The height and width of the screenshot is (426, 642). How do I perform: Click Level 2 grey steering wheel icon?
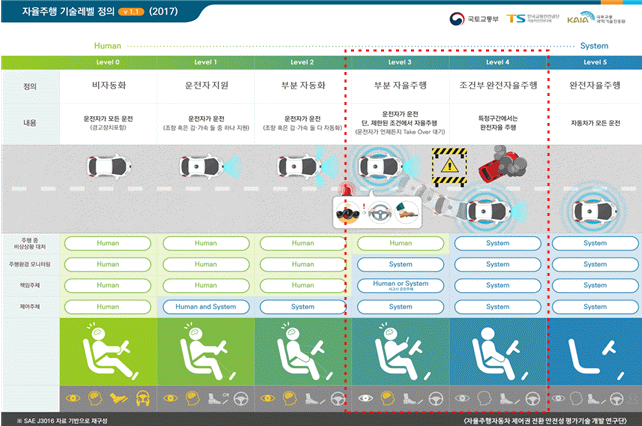click(338, 398)
